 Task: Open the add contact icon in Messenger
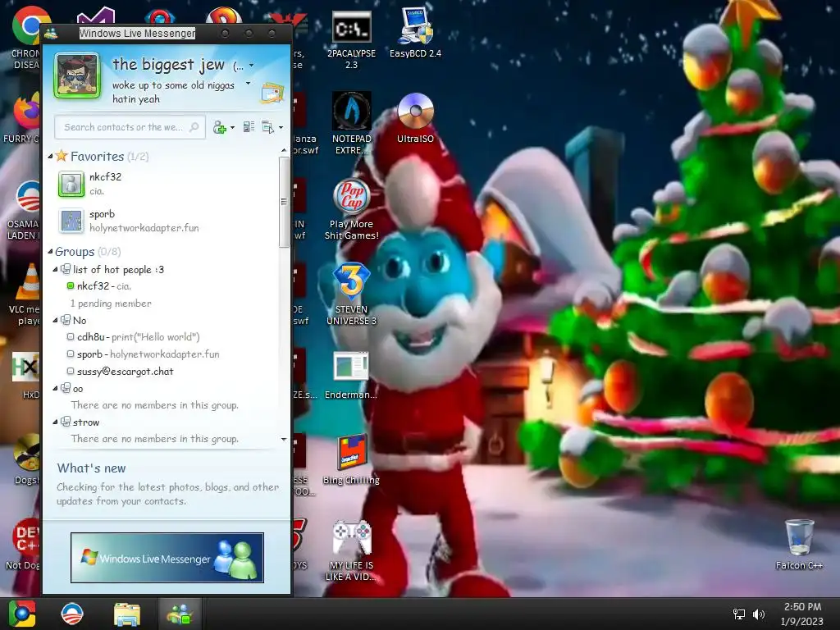click(x=220, y=127)
